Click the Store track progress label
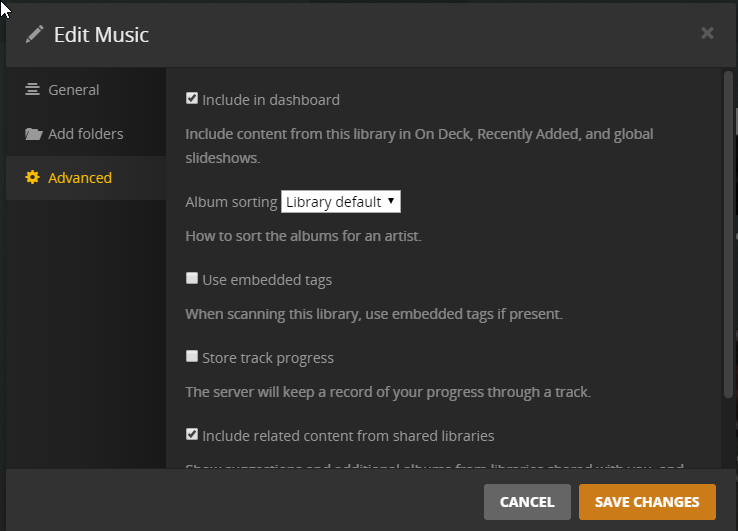The height and width of the screenshot is (531, 738). tap(268, 358)
